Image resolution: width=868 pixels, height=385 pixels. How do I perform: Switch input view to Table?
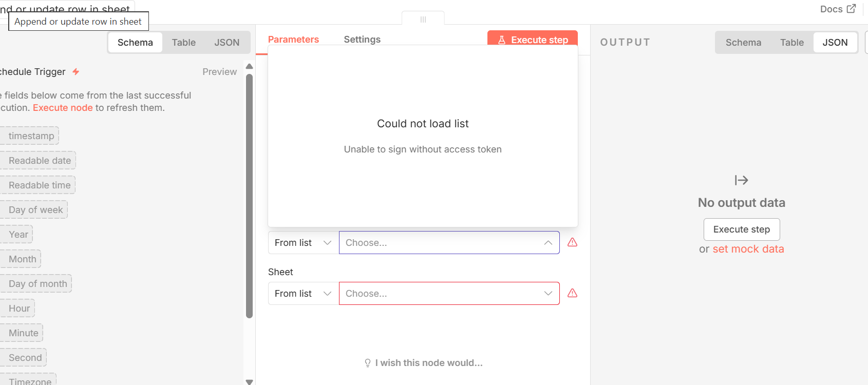click(183, 43)
